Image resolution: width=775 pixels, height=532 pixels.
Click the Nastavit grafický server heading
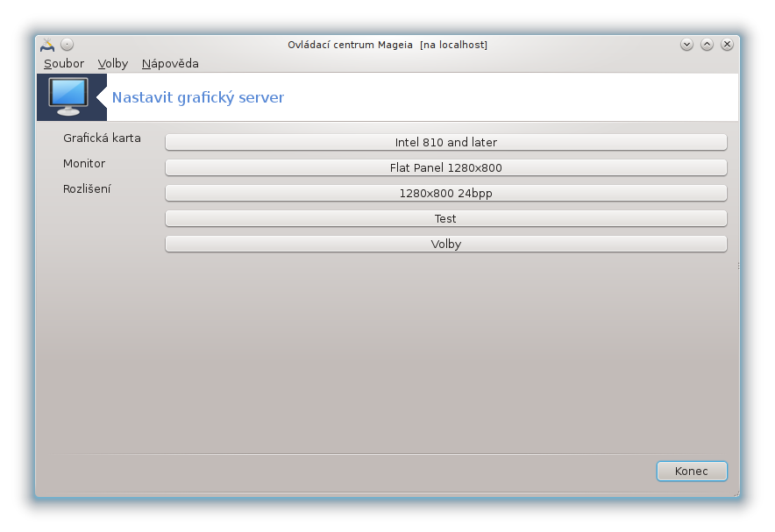click(x=198, y=97)
